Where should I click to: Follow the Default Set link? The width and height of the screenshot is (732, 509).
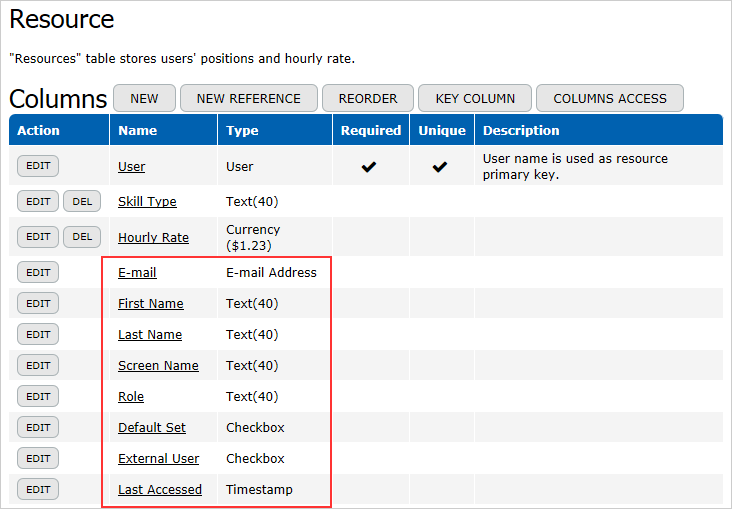pyautogui.click(x=152, y=427)
